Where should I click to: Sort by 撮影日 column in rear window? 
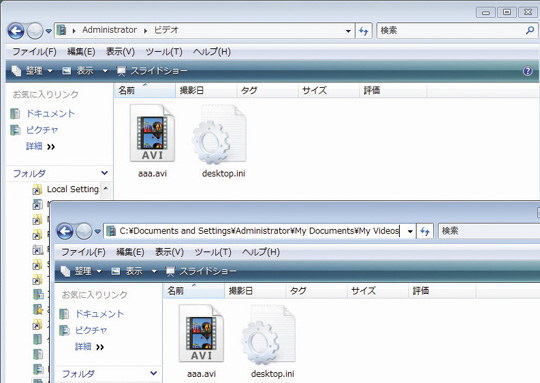coord(206,91)
